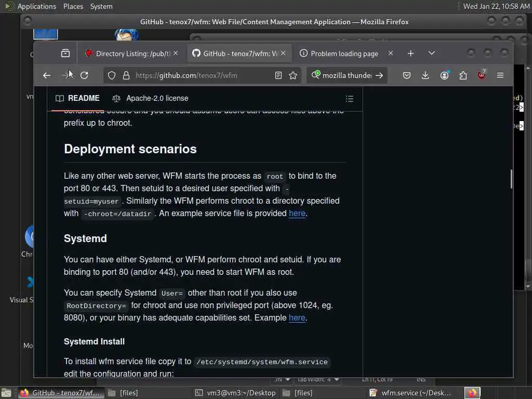This screenshot has width=532, height=399.
Task: Click the RootDirectory= code text
Action: coord(96,306)
